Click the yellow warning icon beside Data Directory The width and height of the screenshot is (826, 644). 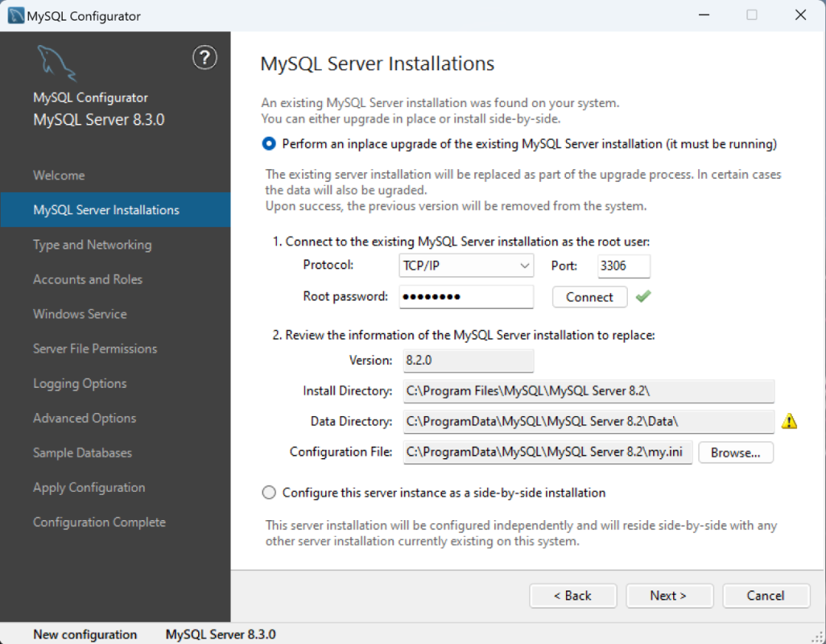click(789, 421)
